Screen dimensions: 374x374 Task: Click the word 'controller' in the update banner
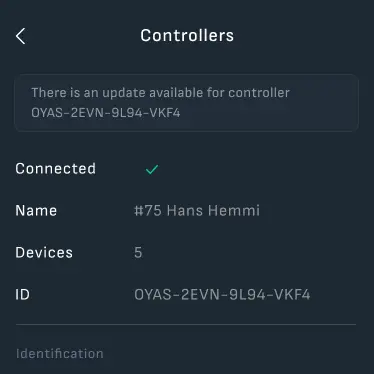tap(259, 93)
